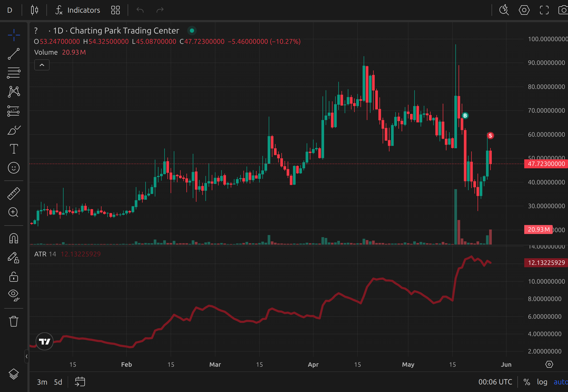Click the 5d date range button
This screenshot has width=568, height=392.
(x=58, y=382)
